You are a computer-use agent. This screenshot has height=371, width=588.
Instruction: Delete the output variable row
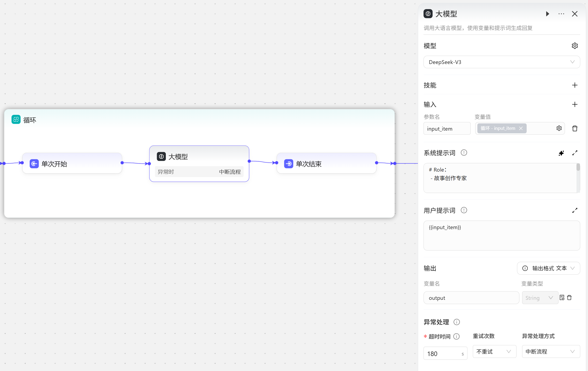tap(570, 298)
